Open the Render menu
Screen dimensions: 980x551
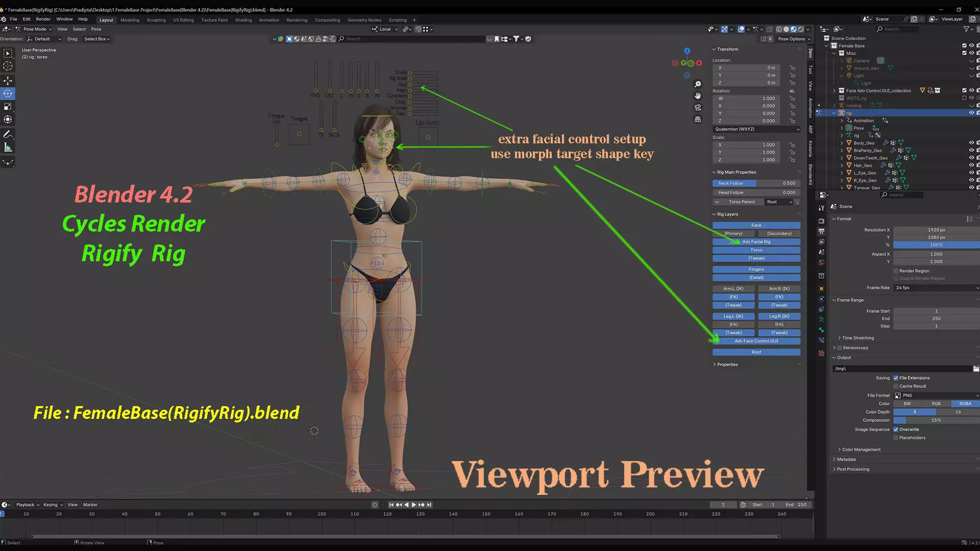point(43,19)
